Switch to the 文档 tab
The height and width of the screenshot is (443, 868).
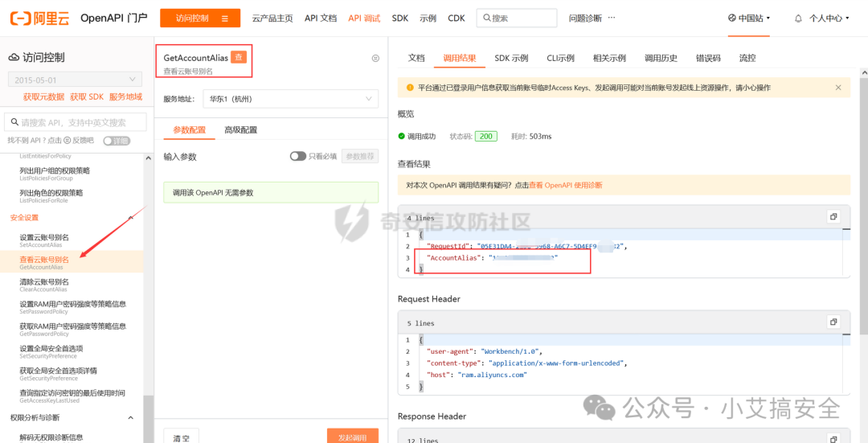[416, 58]
